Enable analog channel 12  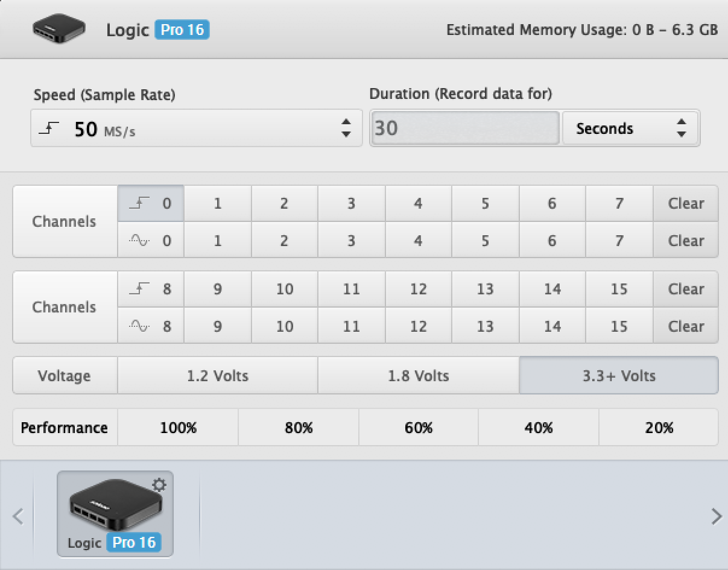coord(418,326)
